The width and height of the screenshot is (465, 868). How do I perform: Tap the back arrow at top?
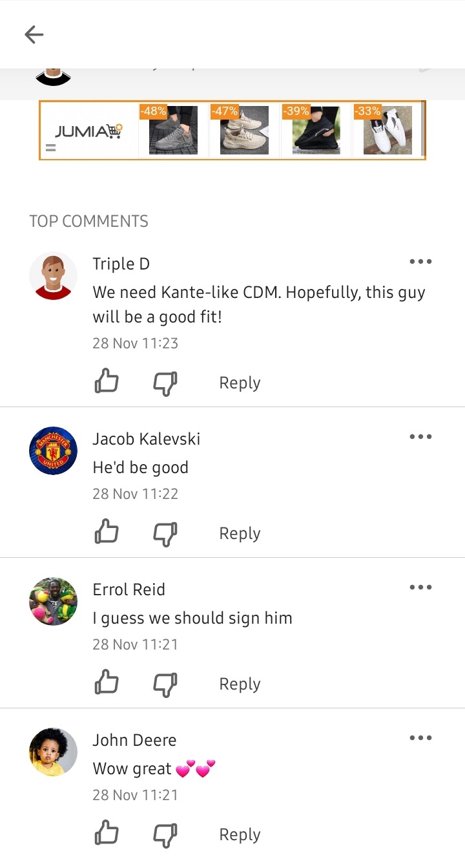tap(34, 34)
